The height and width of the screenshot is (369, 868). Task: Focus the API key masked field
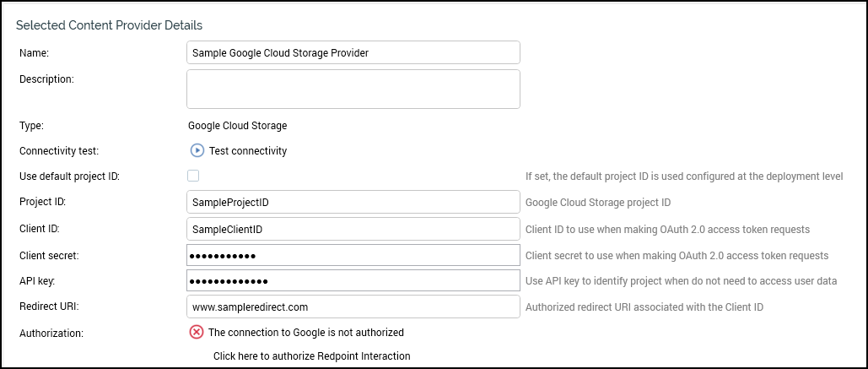click(353, 280)
